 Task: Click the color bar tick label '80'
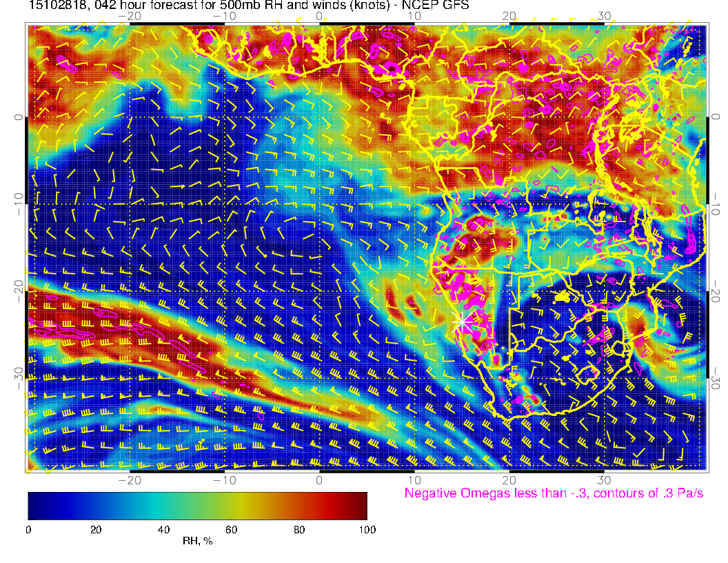coord(299,530)
